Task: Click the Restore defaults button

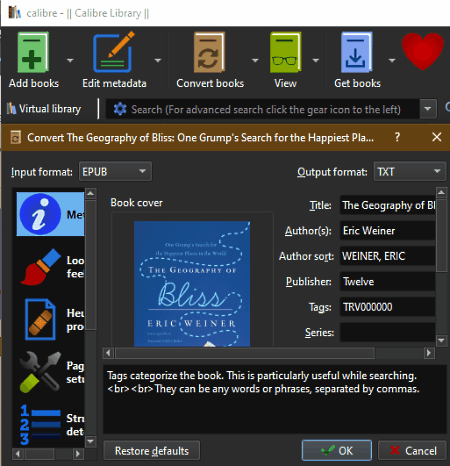Action: coord(152,451)
